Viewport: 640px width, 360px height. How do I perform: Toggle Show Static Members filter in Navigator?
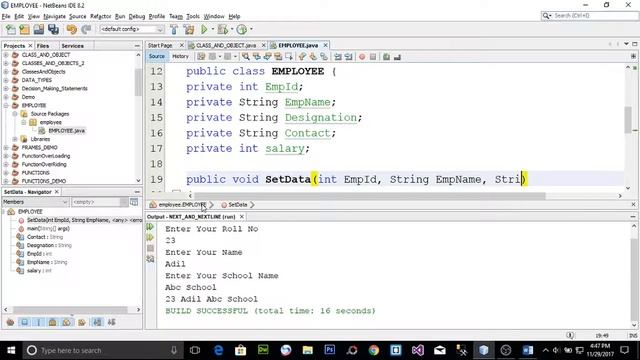pos(39,322)
